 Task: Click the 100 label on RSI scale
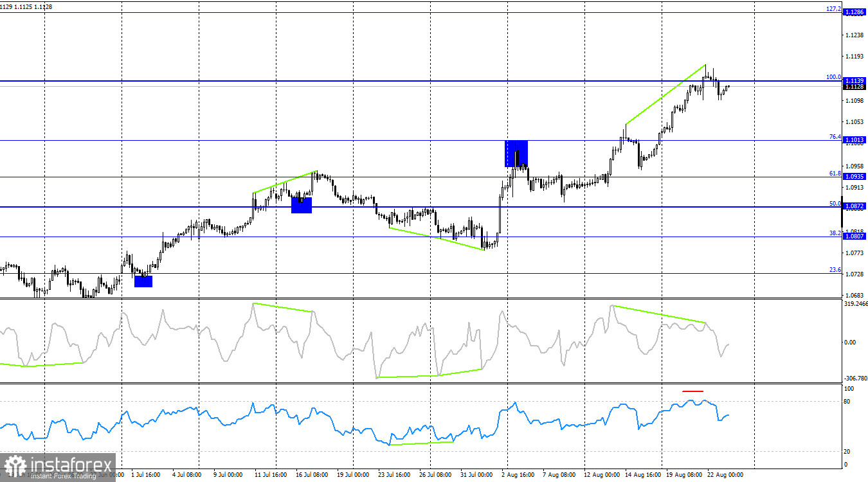[x=849, y=389]
